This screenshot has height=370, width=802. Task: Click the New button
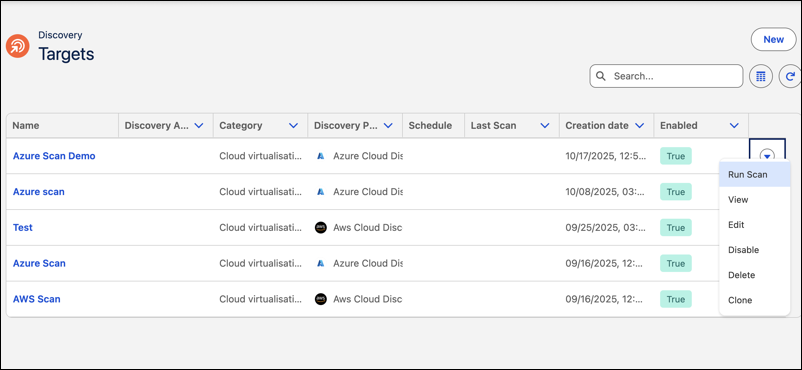[x=773, y=39]
